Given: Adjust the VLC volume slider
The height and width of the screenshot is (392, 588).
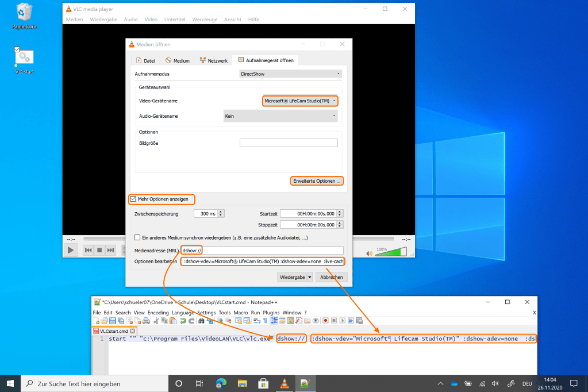Looking at the screenshot, I should coord(391,252).
